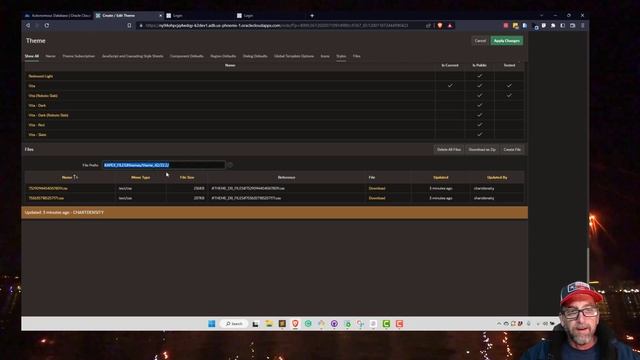Select the Files tab

(x=356, y=56)
